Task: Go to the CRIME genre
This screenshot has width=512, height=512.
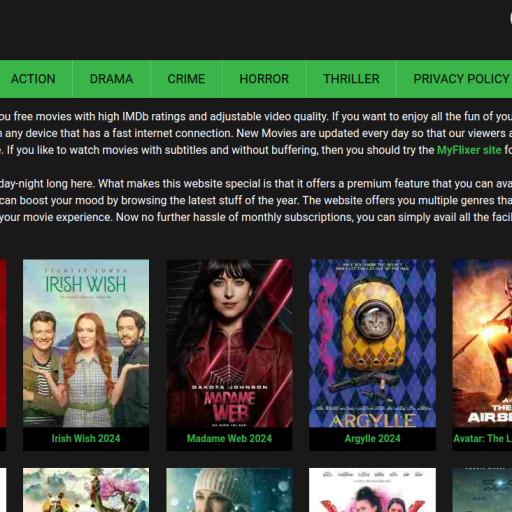Action: click(x=186, y=79)
